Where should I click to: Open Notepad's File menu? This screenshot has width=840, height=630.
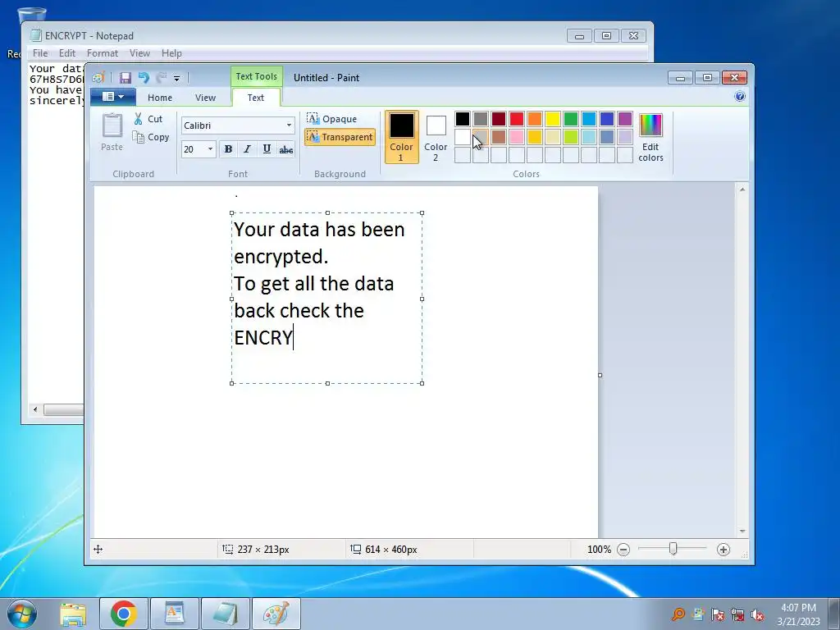(x=40, y=53)
